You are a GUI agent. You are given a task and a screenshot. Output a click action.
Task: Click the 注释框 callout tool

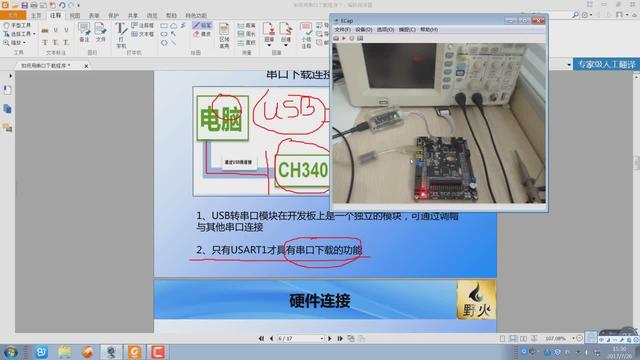143,25
